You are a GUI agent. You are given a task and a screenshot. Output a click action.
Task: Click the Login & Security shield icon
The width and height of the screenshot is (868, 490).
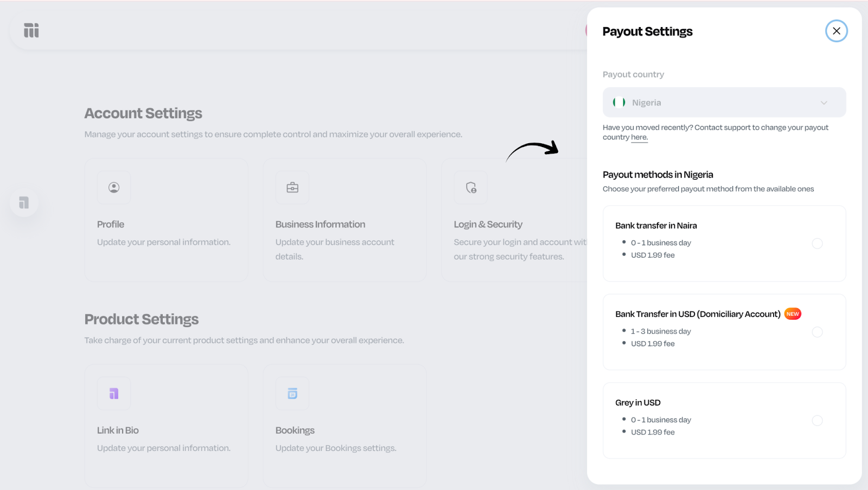tap(471, 188)
